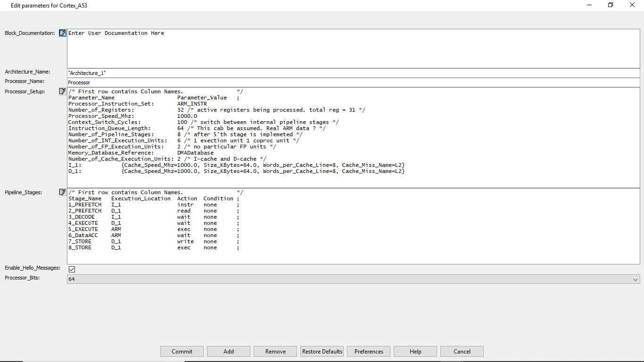Click in the Architecture_Name field
The height and width of the screenshot is (362, 644).
click(353, 73)
